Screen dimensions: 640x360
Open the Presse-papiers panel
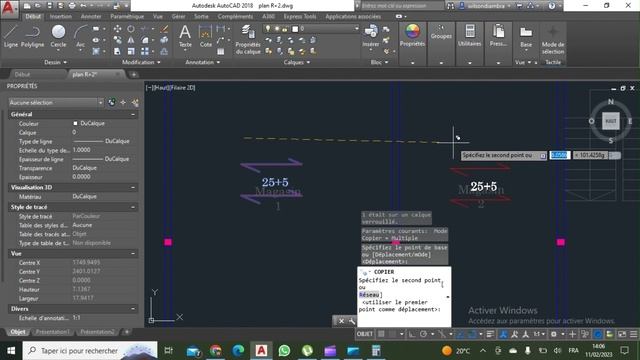[x=498, y=36]
